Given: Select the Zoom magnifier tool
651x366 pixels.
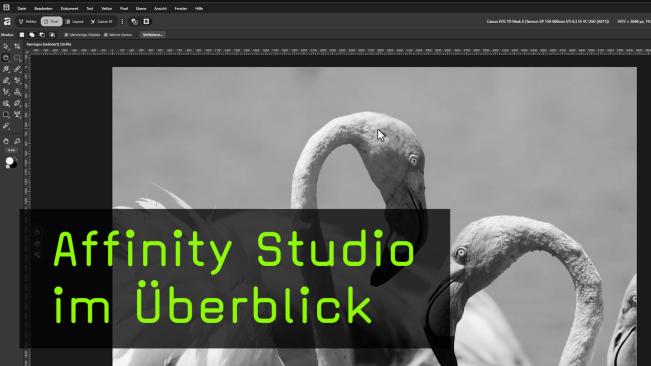Looking at the screenshot, I should pyautogui.click(x=17, y=141).
